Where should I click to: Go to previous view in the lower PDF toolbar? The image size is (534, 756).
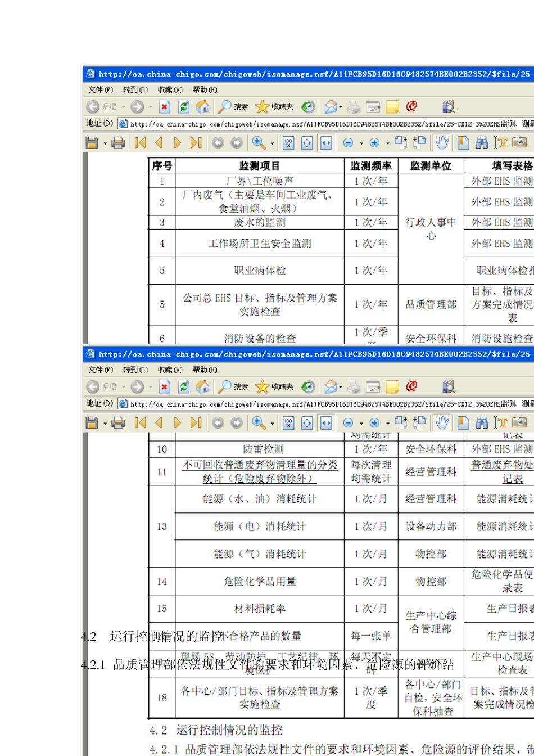coord(218,423)
